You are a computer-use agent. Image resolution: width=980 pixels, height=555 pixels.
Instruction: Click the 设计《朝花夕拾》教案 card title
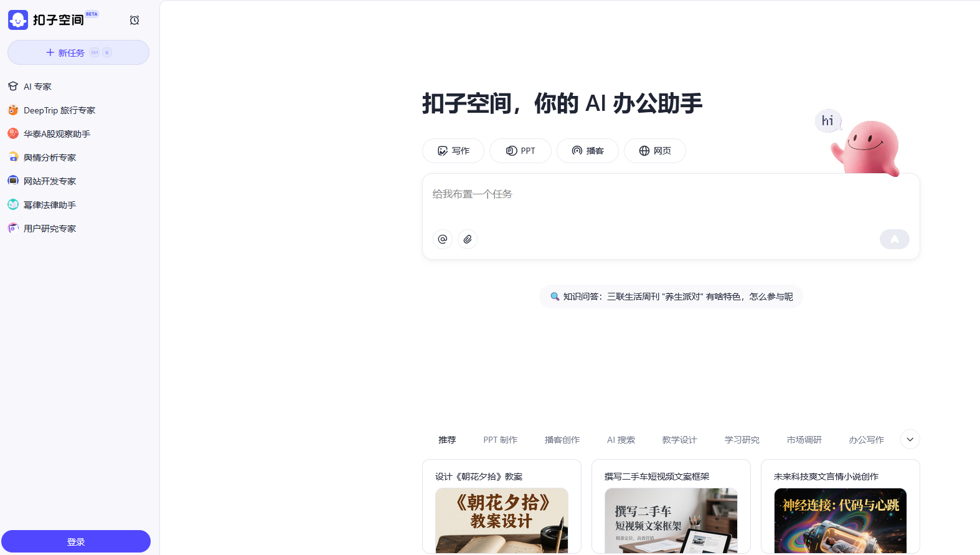pos(479,477)
